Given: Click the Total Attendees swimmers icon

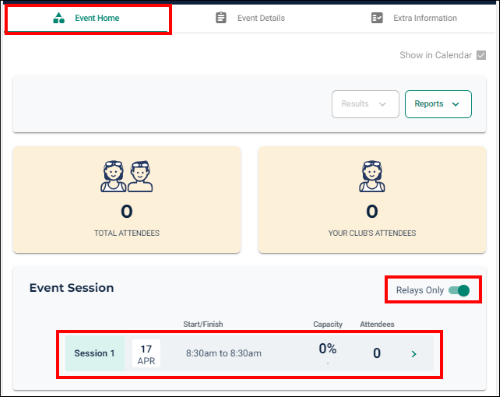Looking at the screenshot, I should (x=127, y=176).
